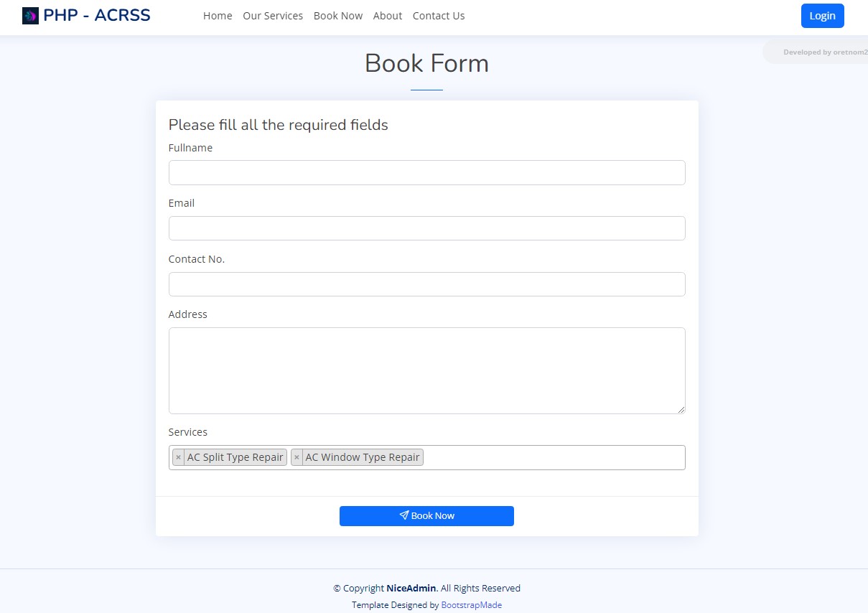
Task: Click the AC Window Type Repair tag label
Action: point(363,457)
